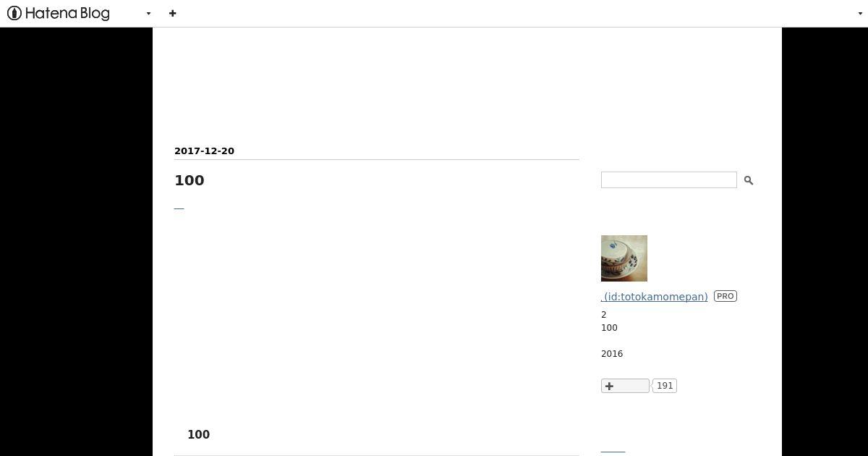Screen dimensions: 868x456
Task: Focus the blog search text field
Action: pyautogui.click(x=669, y=180)
